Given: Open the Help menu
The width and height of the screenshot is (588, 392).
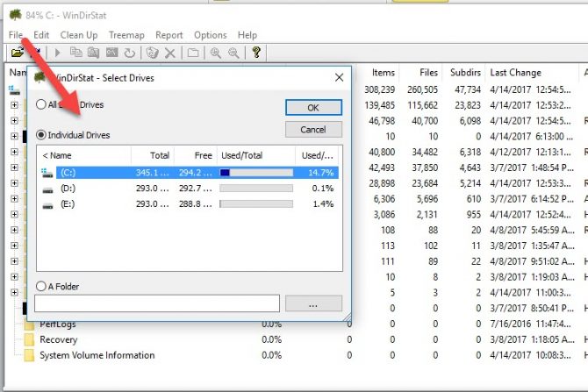Looking at the screenshot, I should coord(247,35).
